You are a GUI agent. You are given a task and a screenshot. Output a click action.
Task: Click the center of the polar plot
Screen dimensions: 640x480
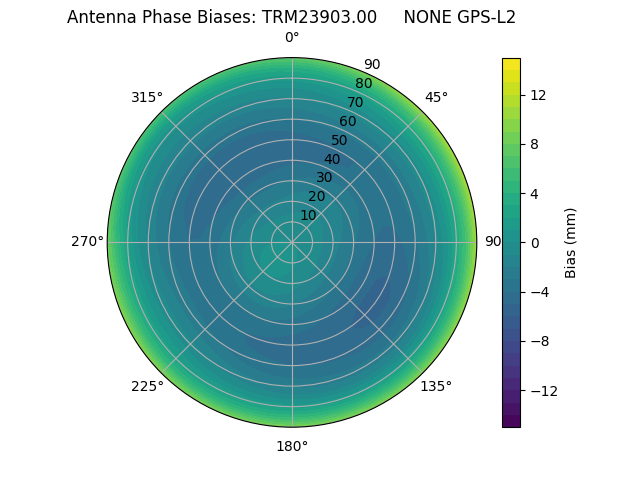(x=292, y=242)
